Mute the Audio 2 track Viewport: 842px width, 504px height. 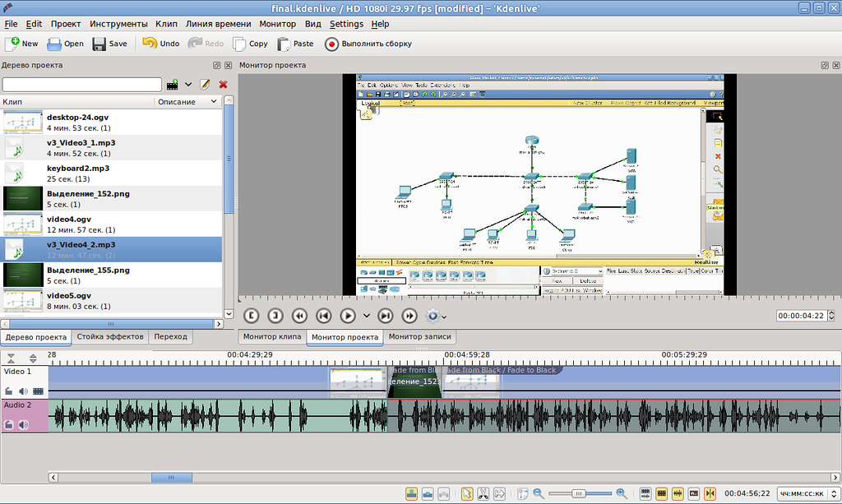click(23, 424)
